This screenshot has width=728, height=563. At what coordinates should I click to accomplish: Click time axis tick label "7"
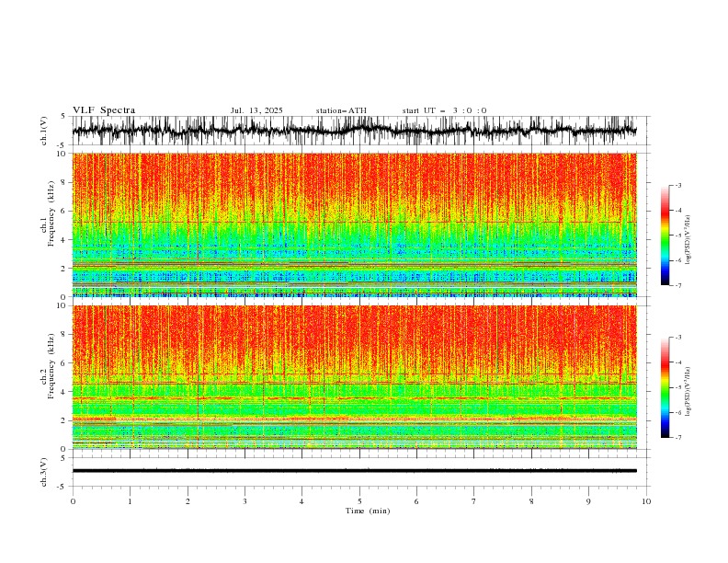[x=474, y=501]
